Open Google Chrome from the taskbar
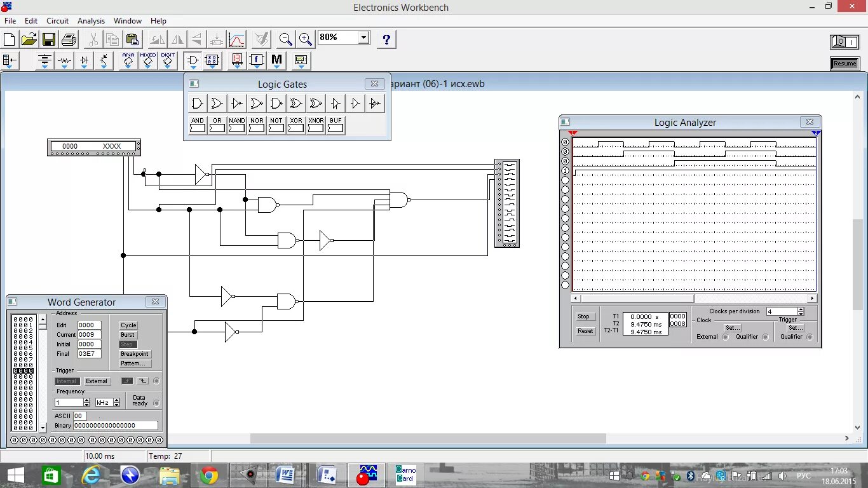 coord(208,475)
